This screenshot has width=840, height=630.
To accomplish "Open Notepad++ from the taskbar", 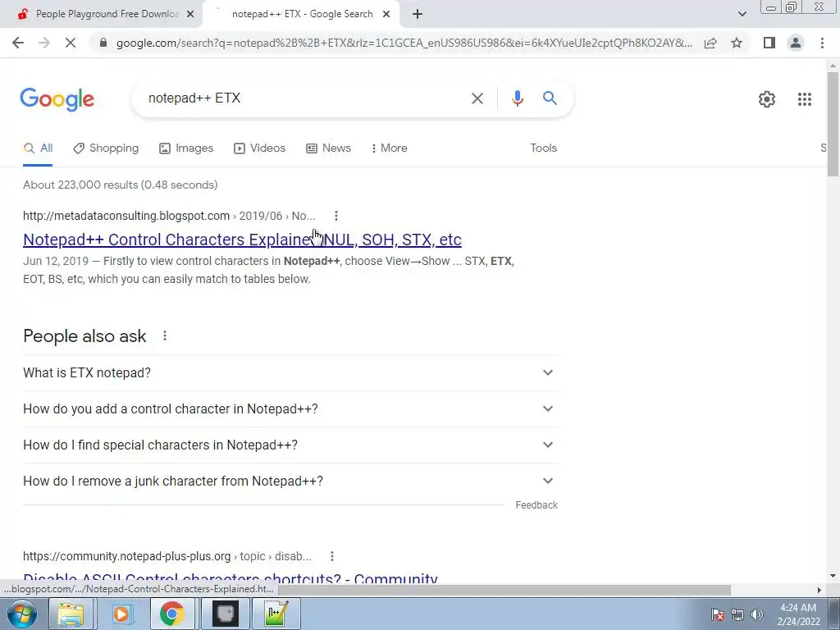I will click(x=276, y=614).
